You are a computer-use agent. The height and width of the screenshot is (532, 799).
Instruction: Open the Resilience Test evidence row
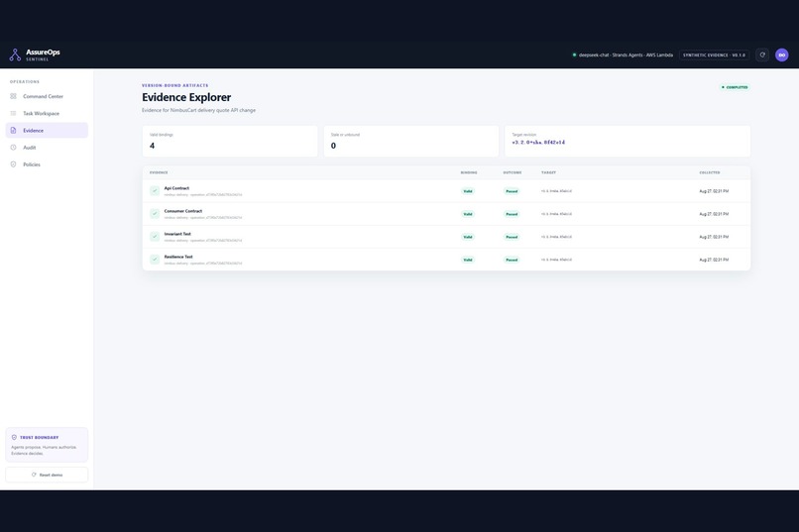point(446,260)
